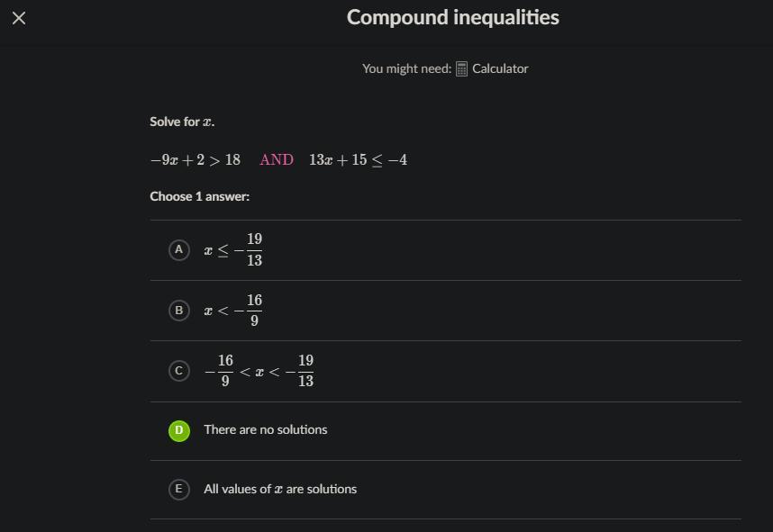Click the Calculator link text
This screenshot has height=532, width=773.
tap(500, 68)
